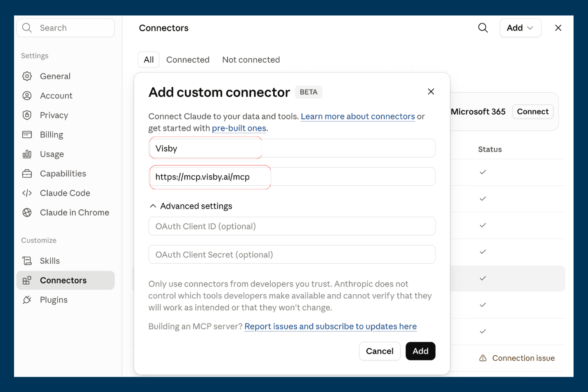Click the Add button in the dialog
This screenshot has height=392, width=588.
(420, 351)
